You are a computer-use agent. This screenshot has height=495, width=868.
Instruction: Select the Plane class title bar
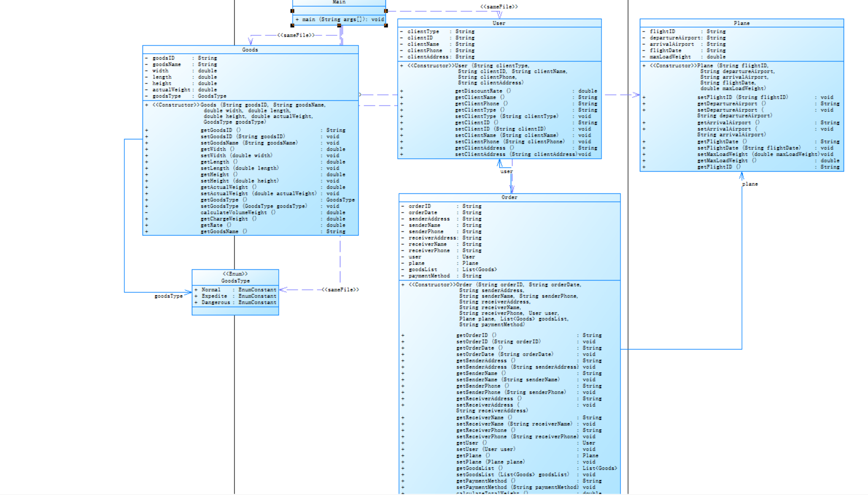click(x=741, y=23)
